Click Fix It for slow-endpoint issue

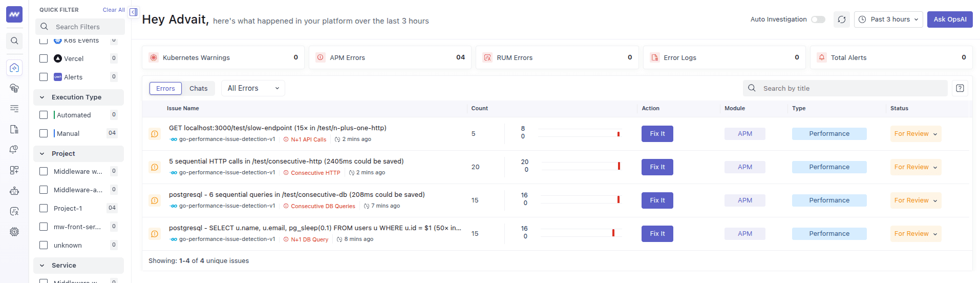tap(657, 134)
